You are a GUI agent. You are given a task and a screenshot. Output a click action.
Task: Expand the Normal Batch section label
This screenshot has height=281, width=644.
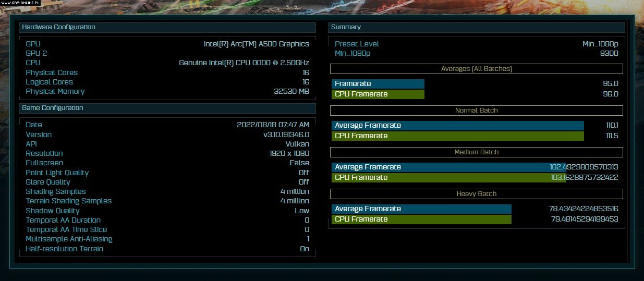point(477,111)
